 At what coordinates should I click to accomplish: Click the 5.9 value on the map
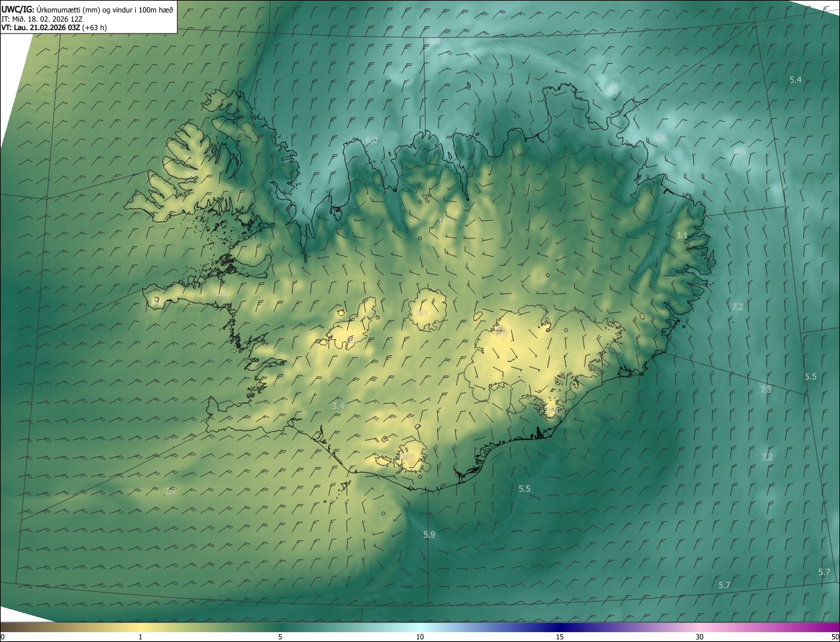coord(429,535)
